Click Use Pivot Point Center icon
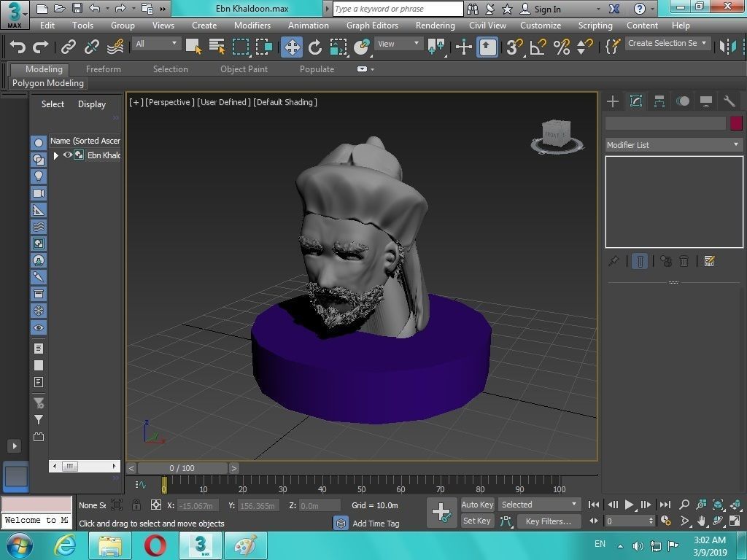This screenshot has width=747, height=560. pyautogui.click(x=436, y=47)
